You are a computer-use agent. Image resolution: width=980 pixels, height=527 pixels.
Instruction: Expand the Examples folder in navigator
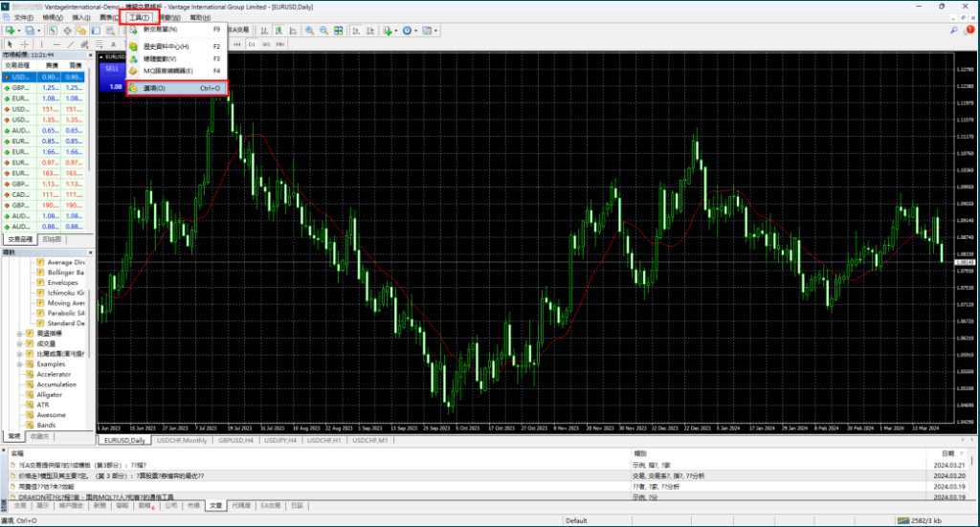(19, 364)
